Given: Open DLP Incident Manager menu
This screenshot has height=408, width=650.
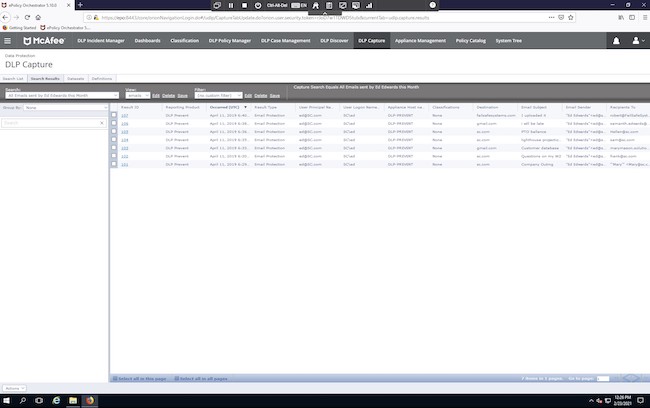Looking at the screenshot, I should 101,41.
